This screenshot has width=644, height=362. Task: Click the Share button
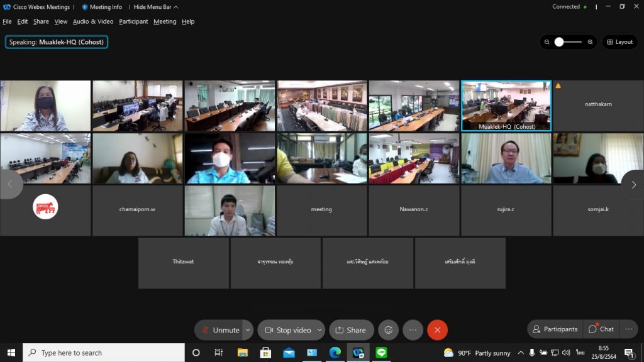click(351, 330)
